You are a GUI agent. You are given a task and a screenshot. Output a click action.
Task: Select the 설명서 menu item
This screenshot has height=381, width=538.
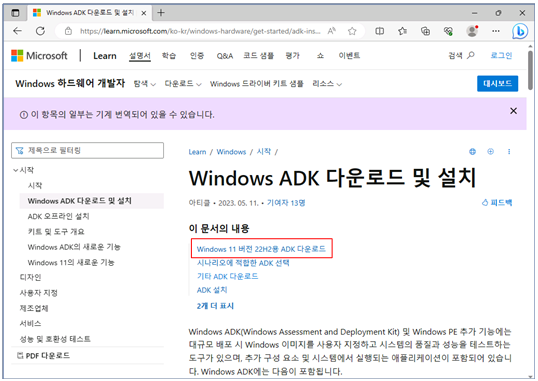[140, 56]
